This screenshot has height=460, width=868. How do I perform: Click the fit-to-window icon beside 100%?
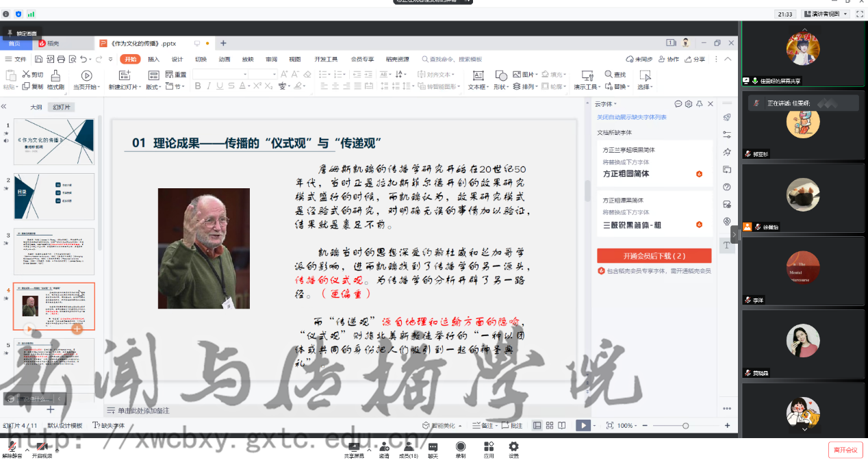(610, 425)
